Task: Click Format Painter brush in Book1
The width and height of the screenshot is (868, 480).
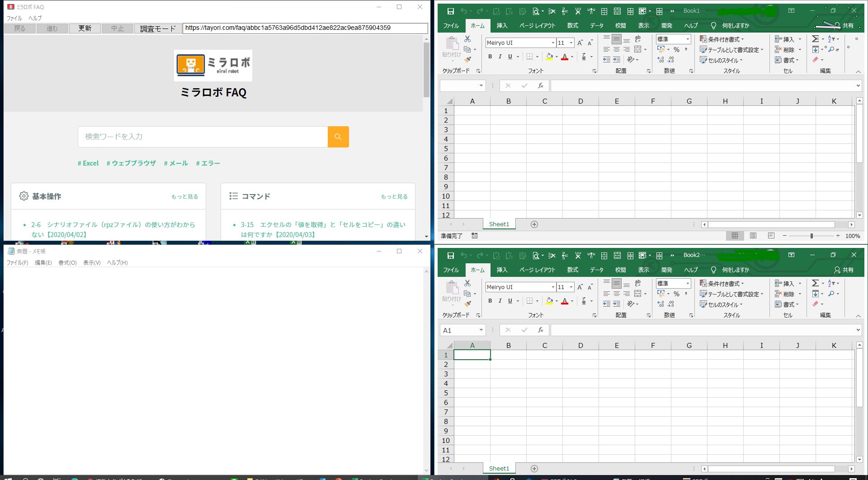Action: click(x=468, y=59)
